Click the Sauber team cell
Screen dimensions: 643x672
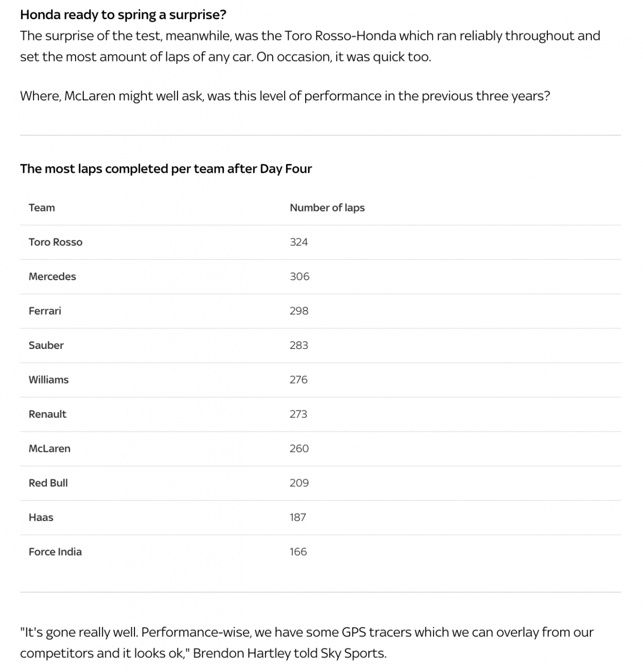(x=46, y=345)
